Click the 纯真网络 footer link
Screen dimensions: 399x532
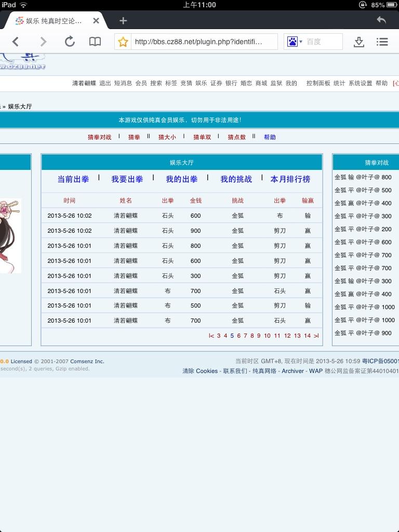(x=264, y=371)
